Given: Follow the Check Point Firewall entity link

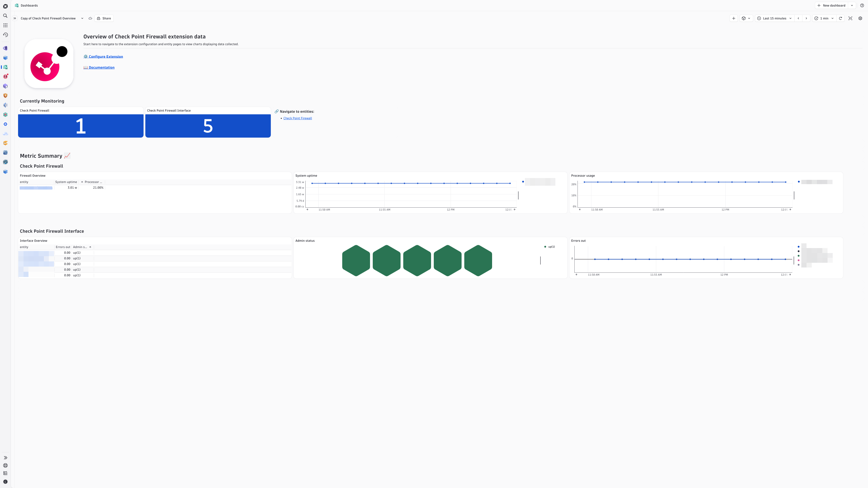Looking at the screenshot, I should click(x=297, y=118).
